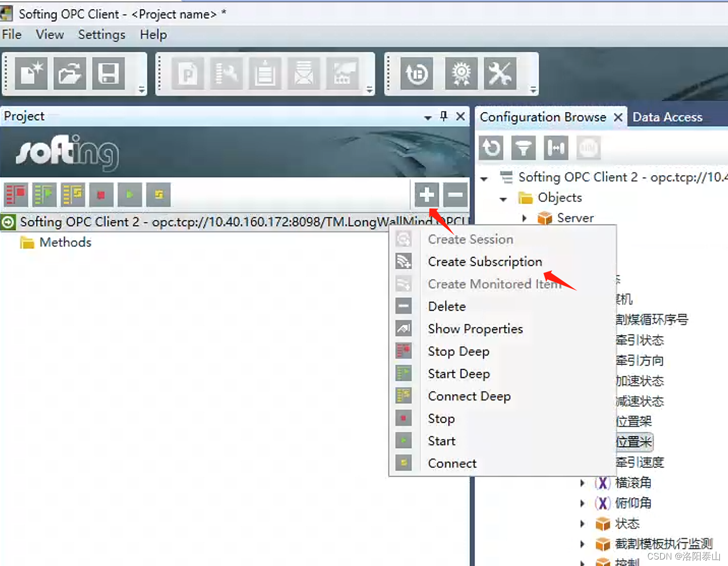Click the Open Project folder icon
Screen dimensions: 728x566
tap(70, 73)
